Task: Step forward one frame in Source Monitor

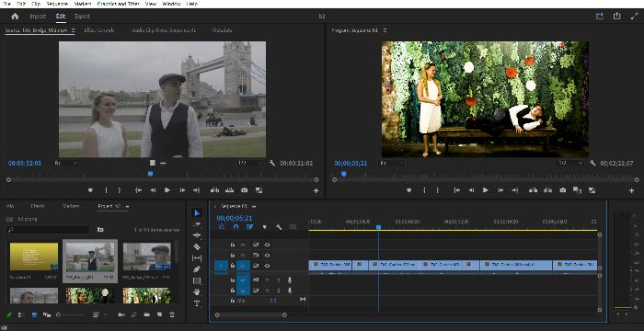Action: click(182, 190)
